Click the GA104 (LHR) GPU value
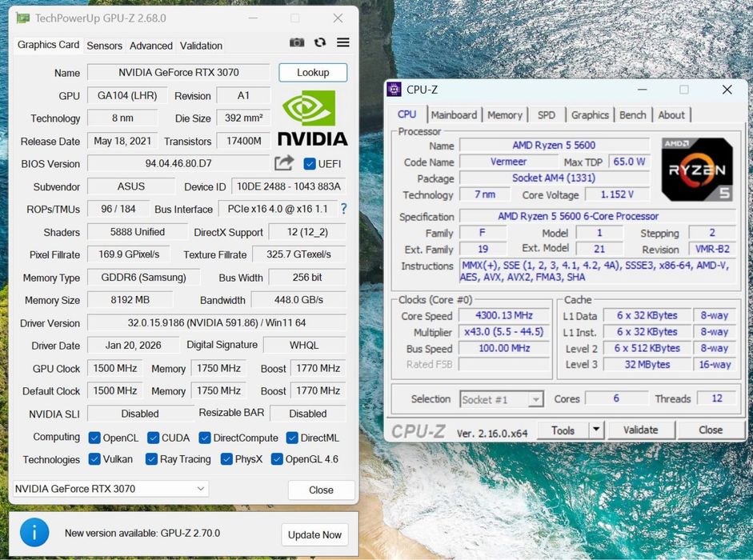This screenshot has width=753, height=560. click(x=127, y=95)
